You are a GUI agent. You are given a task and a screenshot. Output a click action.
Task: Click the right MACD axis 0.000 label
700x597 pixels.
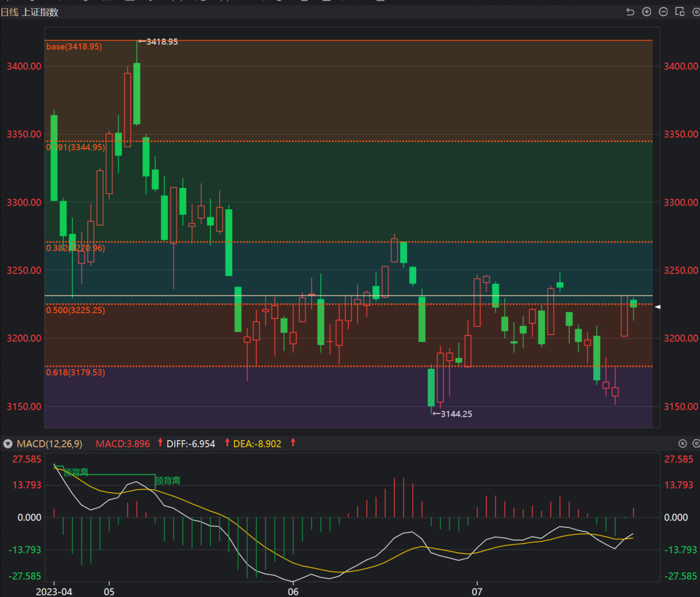pyautogui.click(x=676, y=517)
